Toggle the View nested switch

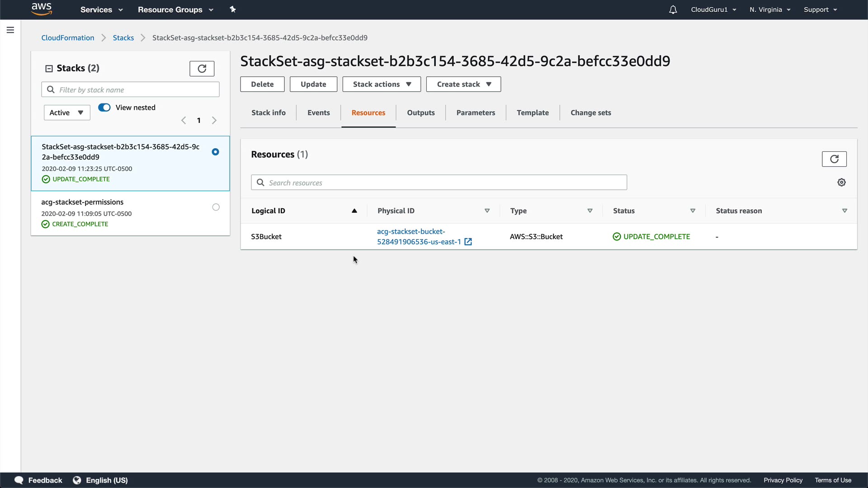pos(104,108)
